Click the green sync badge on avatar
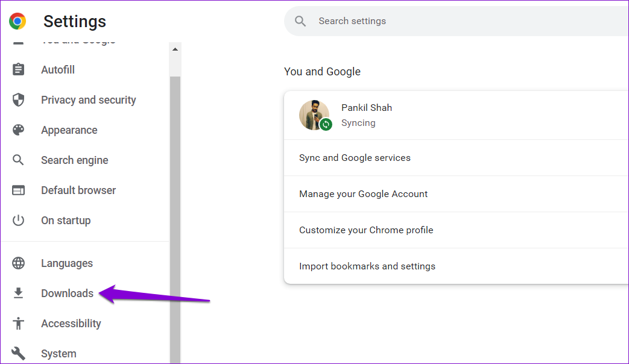 [326, 124]
